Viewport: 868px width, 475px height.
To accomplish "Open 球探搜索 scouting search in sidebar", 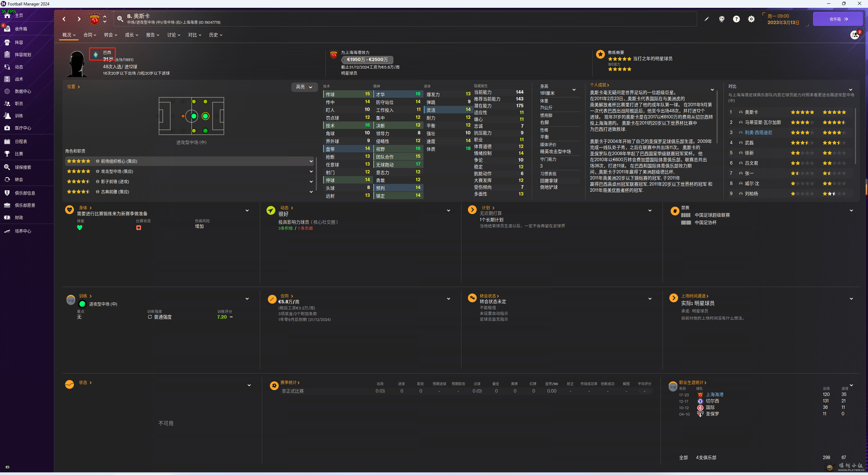I will point(23,167).
